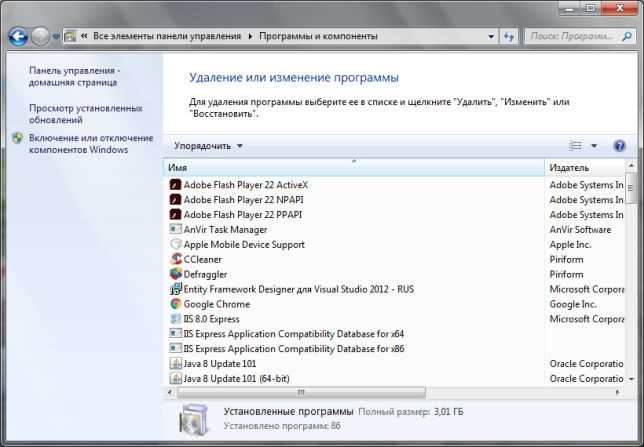Click the Defraggler program icon

pos(176,275)
